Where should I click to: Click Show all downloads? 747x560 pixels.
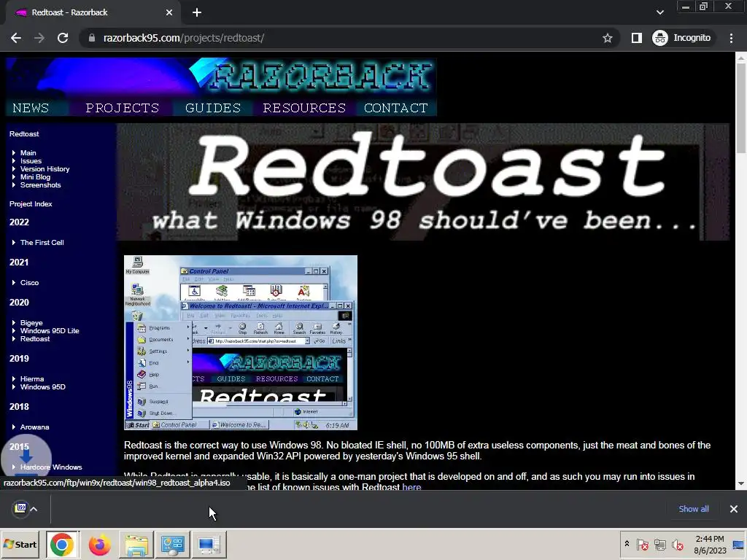tap(694, 509)
